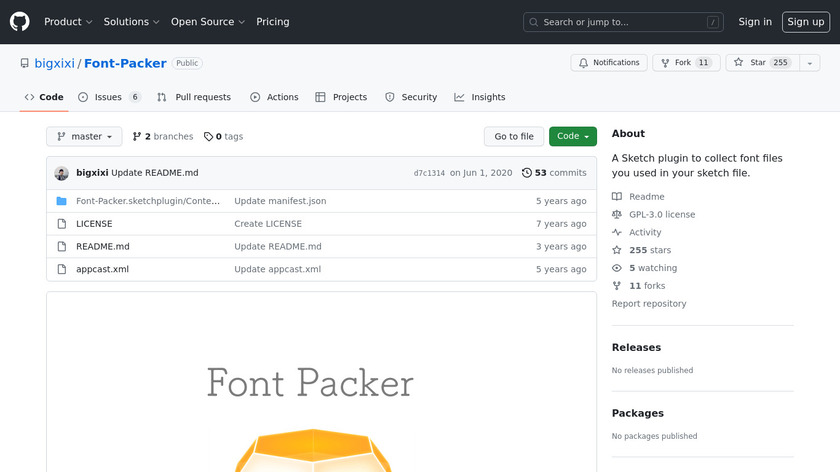Image resolution: width=840 pixels, height=472 pixels.
Task: Click the branches icon next to 2 branches
Action: tap(137, 137)
